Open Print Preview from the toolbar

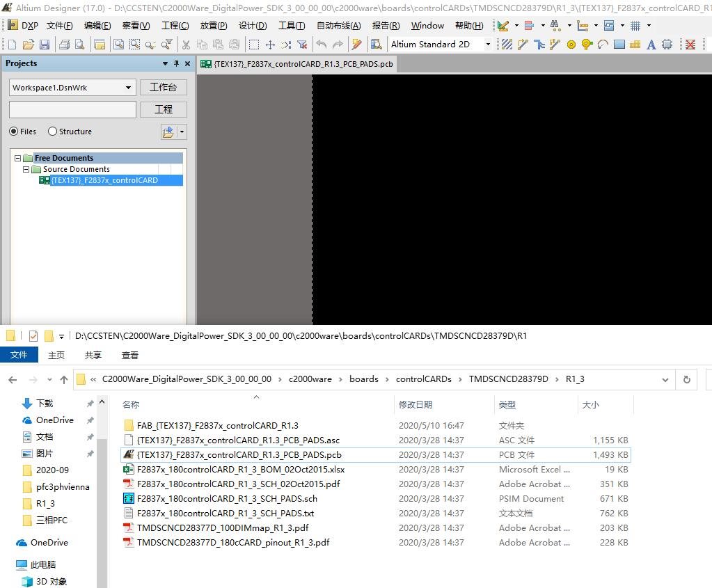tap(80, 44)
